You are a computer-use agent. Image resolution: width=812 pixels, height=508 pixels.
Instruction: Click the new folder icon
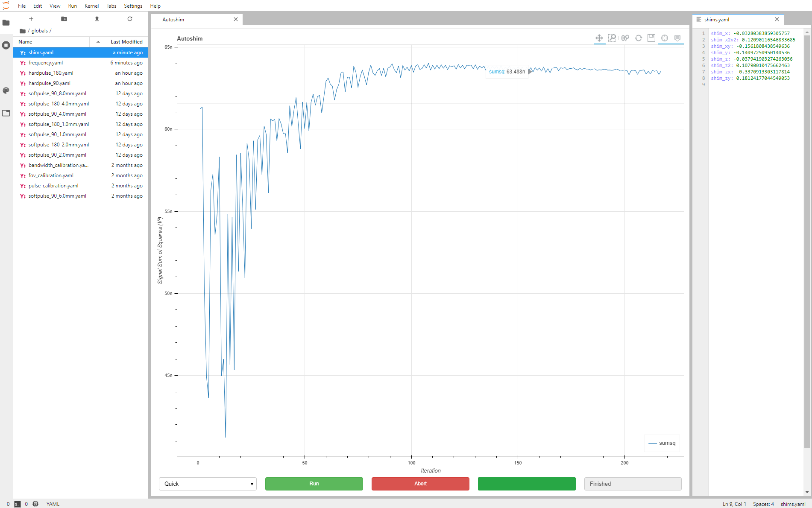(x=64, y=19)
